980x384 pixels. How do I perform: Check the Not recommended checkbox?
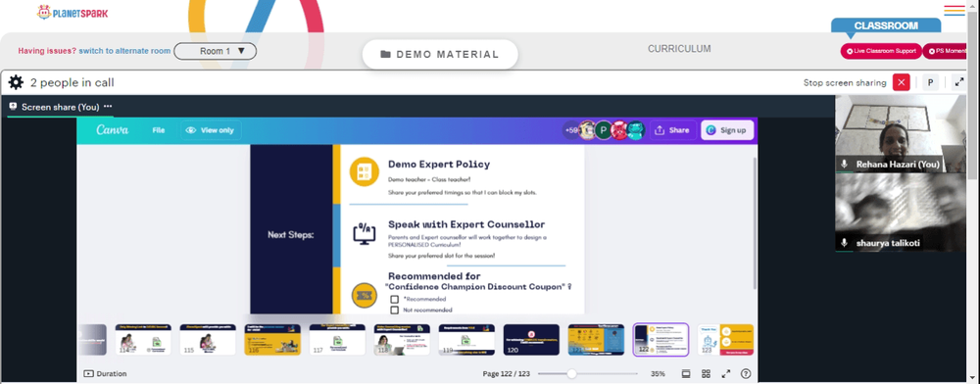(394, 310)
